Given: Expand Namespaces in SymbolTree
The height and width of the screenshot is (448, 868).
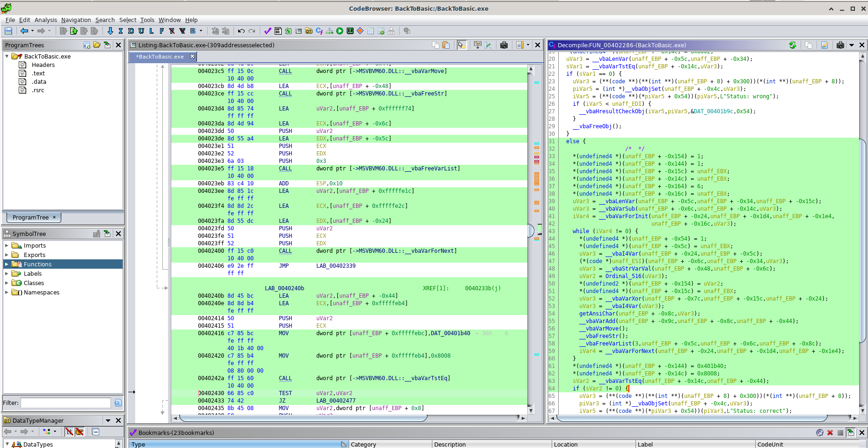Looking at the screenshot, I should coord(7,292).
